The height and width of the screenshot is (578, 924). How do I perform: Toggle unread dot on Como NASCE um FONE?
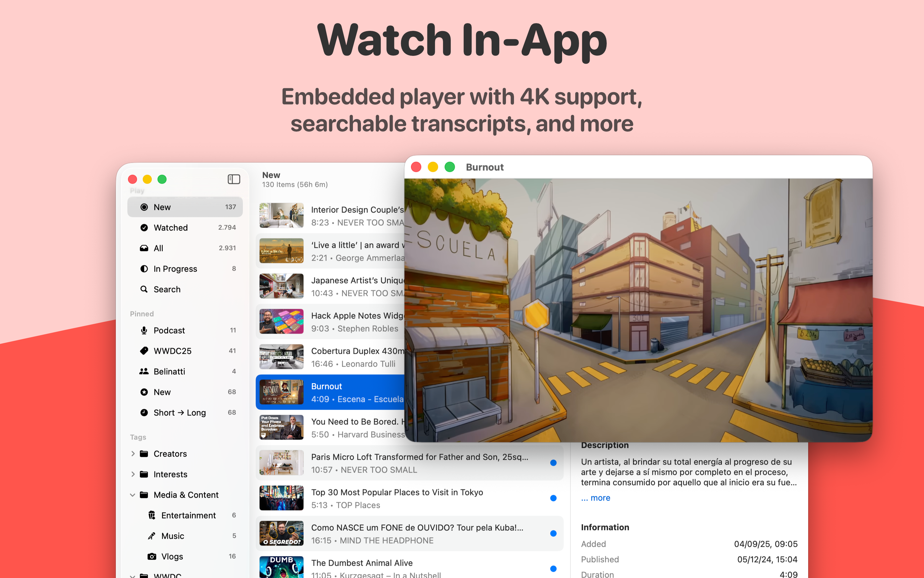[553, 534]
